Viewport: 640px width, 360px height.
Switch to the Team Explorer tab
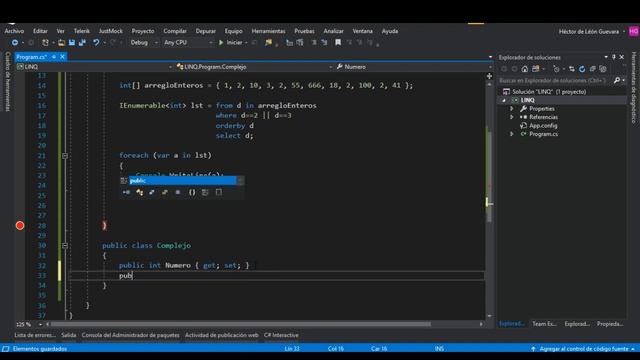point(544,324)
